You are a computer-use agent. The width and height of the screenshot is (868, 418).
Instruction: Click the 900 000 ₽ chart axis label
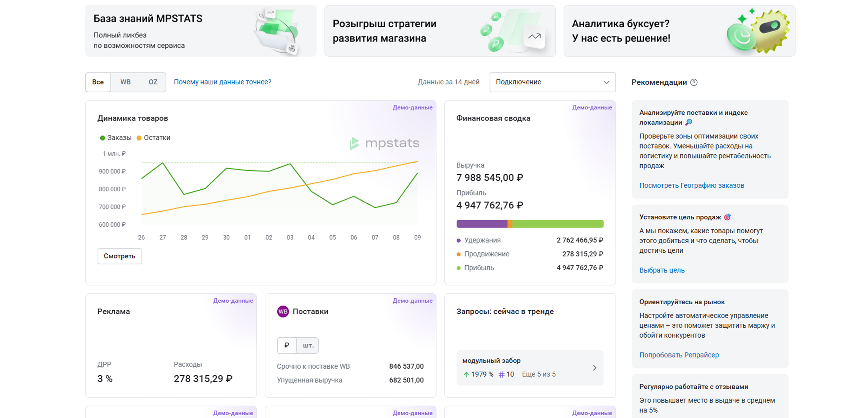[112, 172]
